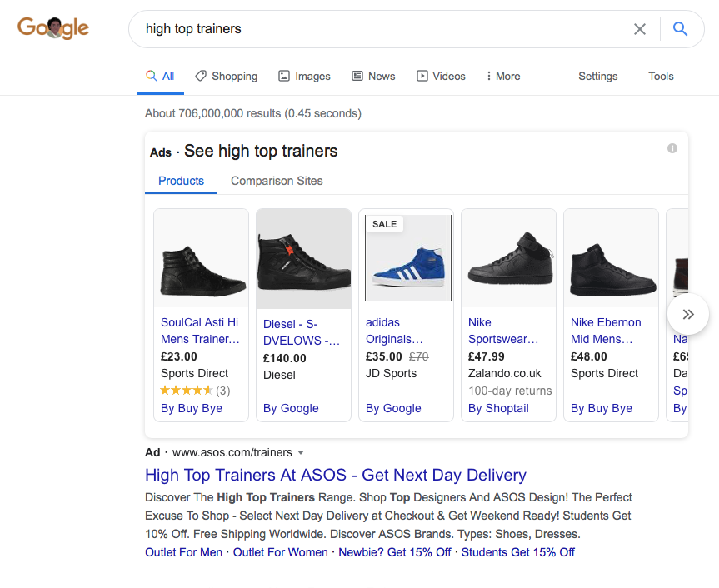The height and width of the screenshot is (588, 719).
Task: Click the 100-day returns text
Action: (x=510, y=391)
